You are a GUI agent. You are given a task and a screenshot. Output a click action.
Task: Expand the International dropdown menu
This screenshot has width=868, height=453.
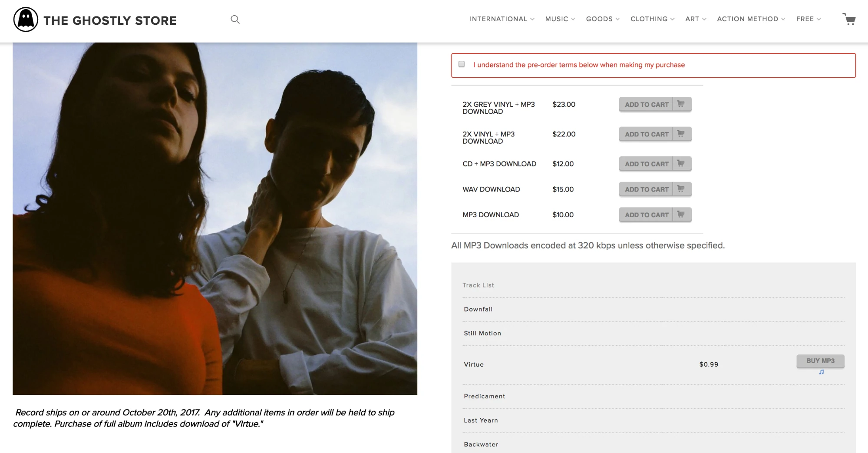coord(502,19)
